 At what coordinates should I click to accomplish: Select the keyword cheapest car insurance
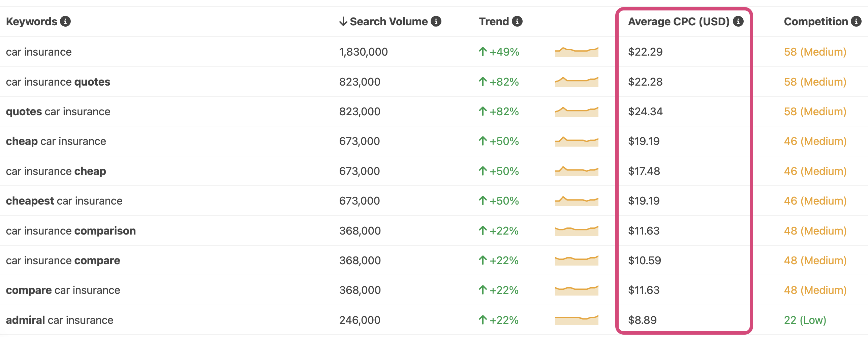point(64,201)
